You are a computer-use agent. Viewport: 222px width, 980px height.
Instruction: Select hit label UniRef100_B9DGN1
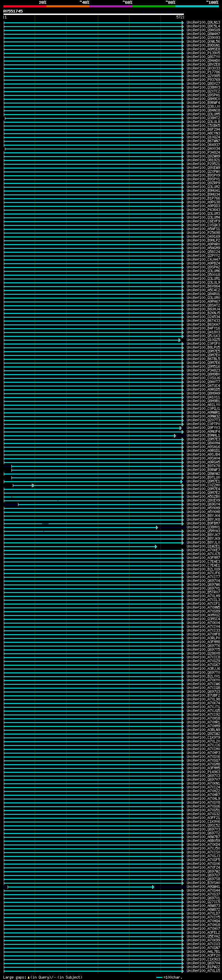[x=203, y=45]
